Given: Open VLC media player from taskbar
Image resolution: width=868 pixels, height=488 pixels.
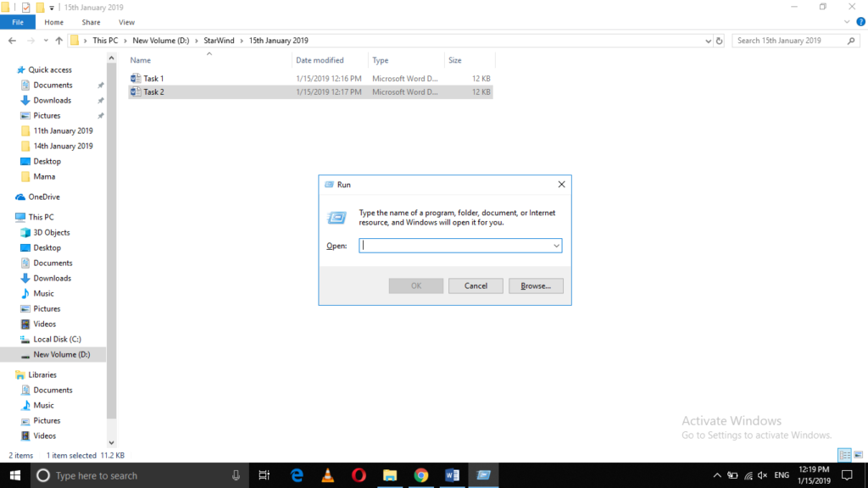Looking at the screenshot, I should 328,475.
